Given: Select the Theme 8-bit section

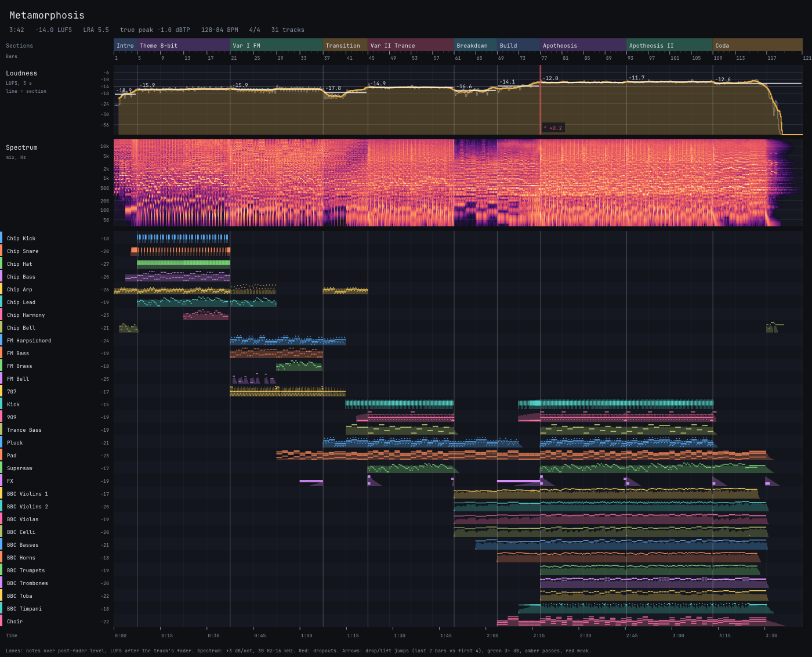Looking at the screenshot, I should click(183, 45).
